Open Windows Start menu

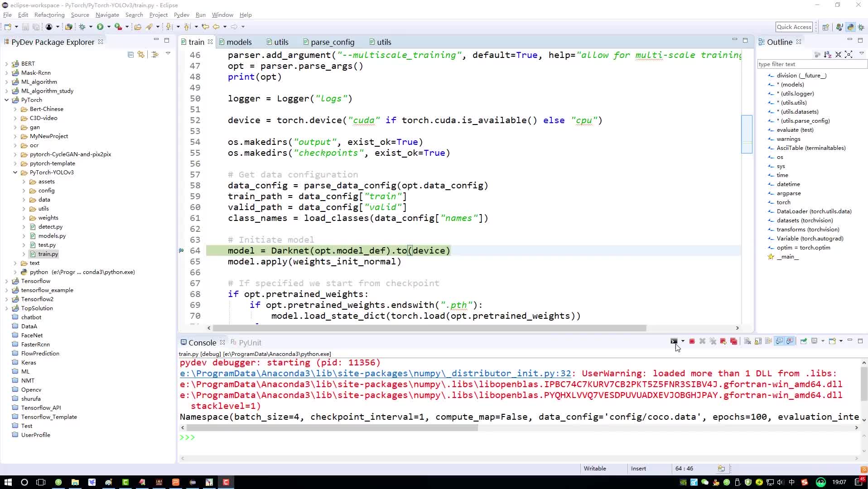click(8, 482)
